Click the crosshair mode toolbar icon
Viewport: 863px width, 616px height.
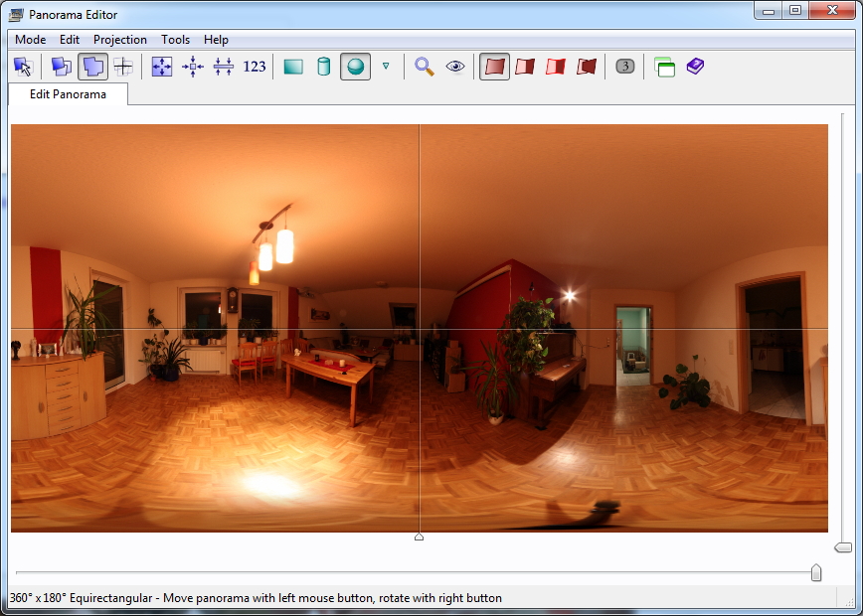123,67
